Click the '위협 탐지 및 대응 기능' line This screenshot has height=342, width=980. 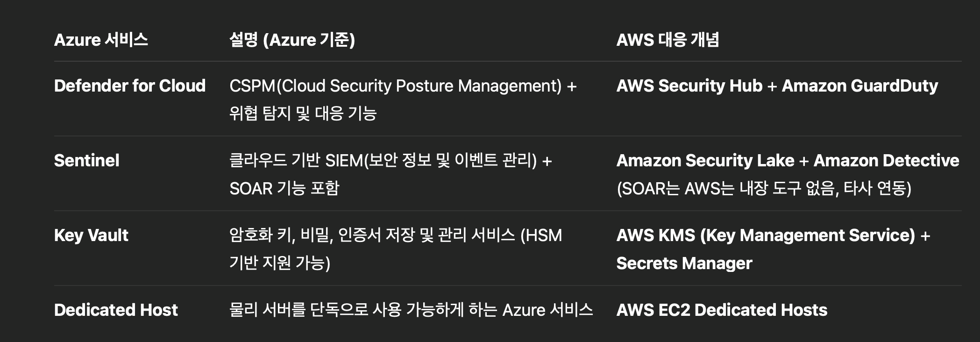(x=303, y=114)
